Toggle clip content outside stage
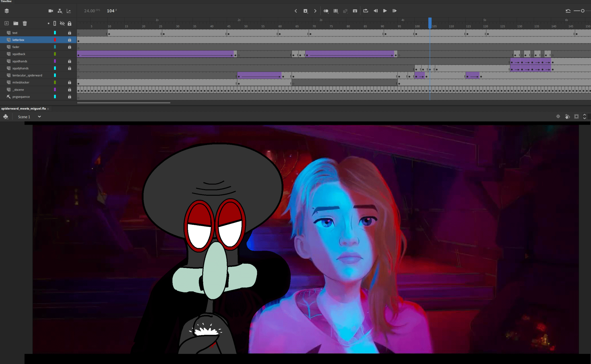This screenshot has height=364, width=591. [x=576, y=117]
